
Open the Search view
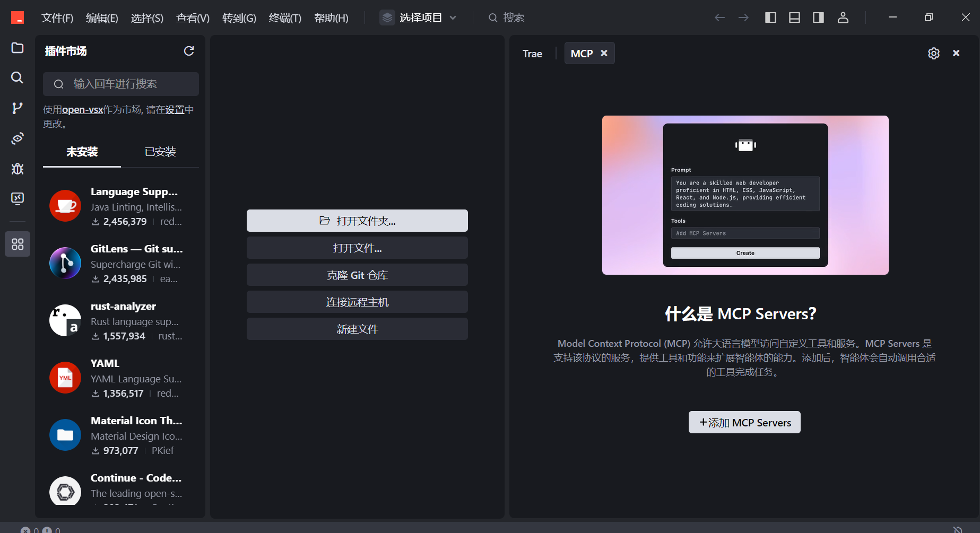click(17, 78)
